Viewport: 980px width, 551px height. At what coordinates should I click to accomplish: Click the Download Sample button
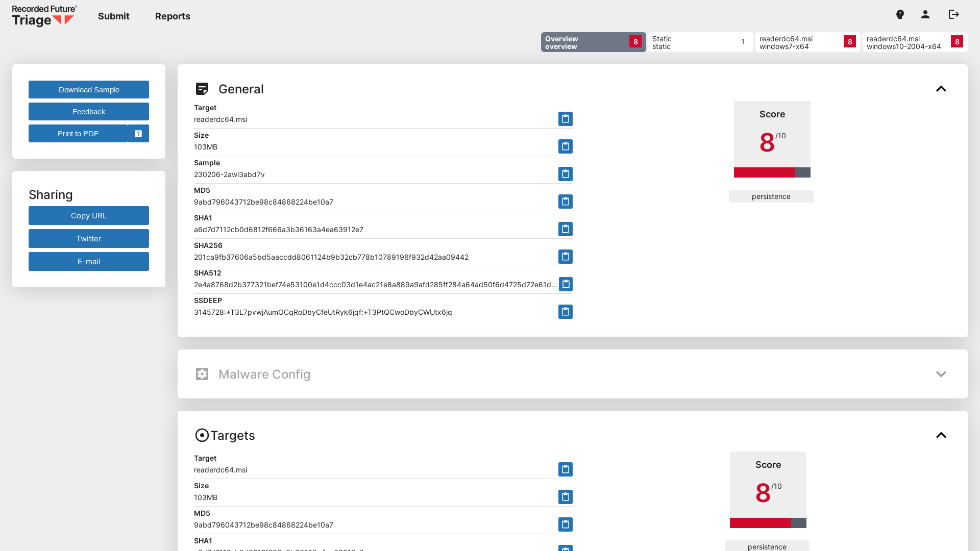(x=89, y=89)
